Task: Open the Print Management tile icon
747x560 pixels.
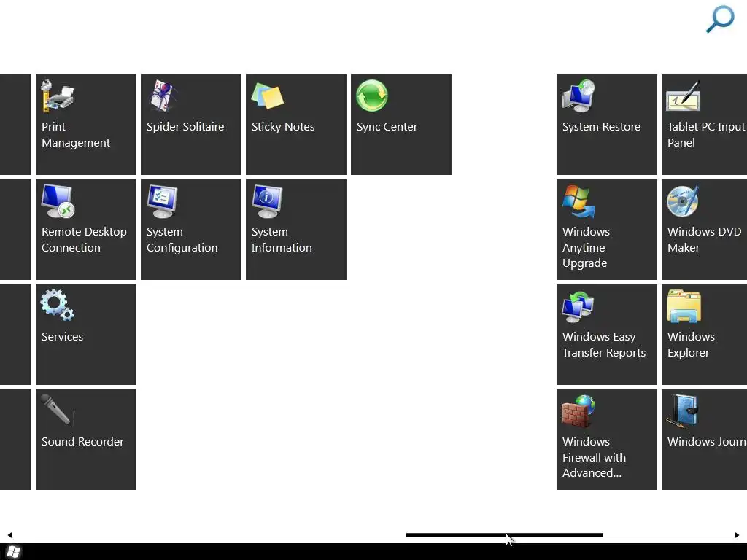Action: coord(57,96)
